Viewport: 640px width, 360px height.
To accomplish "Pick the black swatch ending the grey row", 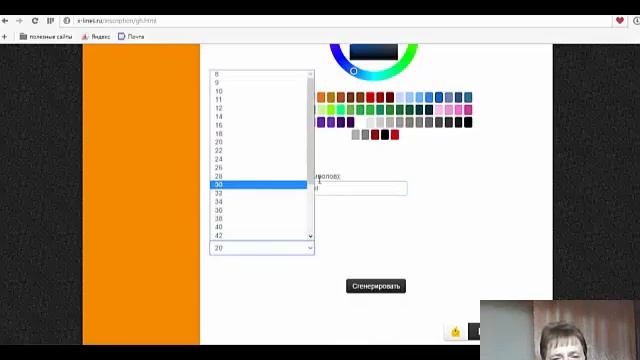I will pos(468,122).
